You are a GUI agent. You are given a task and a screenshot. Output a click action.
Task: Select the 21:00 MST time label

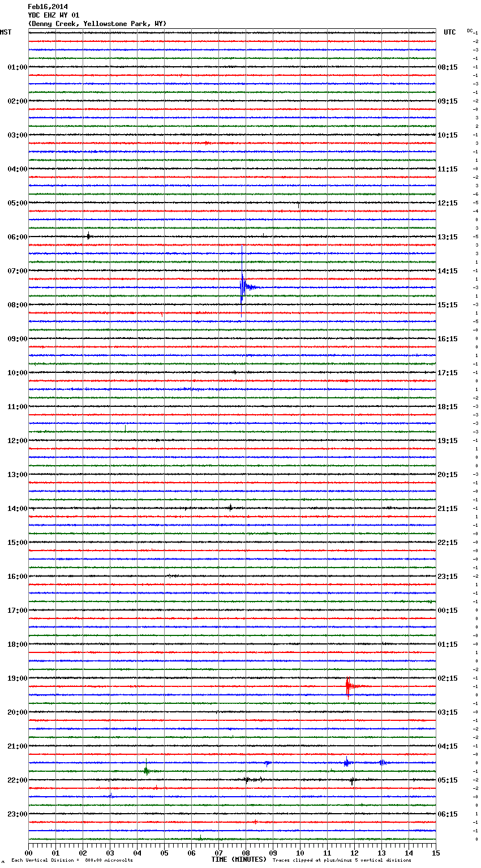pos(18,746)
